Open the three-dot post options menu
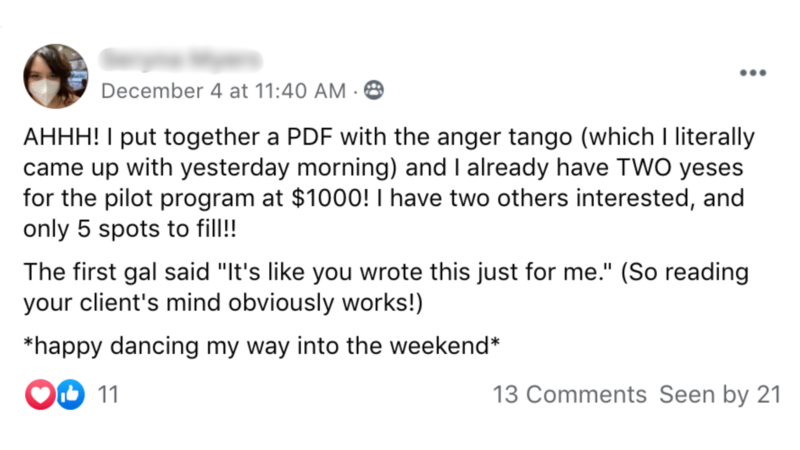 click(x=752, y=73)
